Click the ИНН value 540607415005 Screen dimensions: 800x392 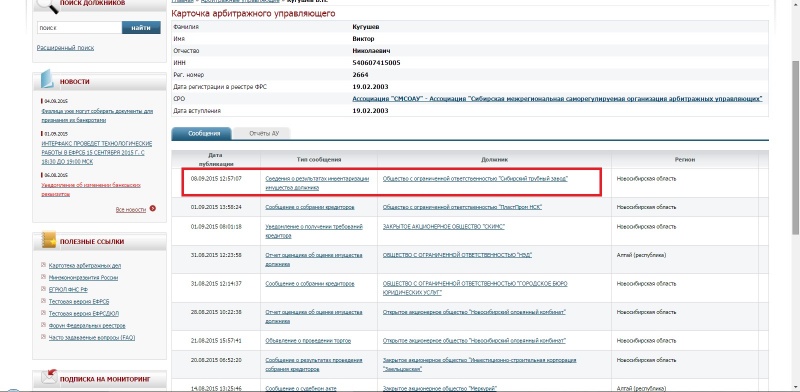click(x=377, y=63)
